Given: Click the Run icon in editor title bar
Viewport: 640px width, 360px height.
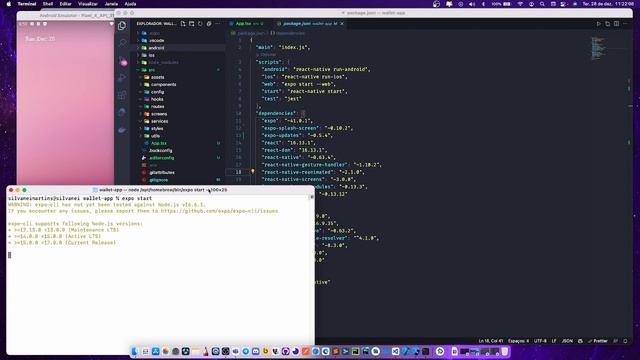Looking at the screenshot, I should click(598, 24).
